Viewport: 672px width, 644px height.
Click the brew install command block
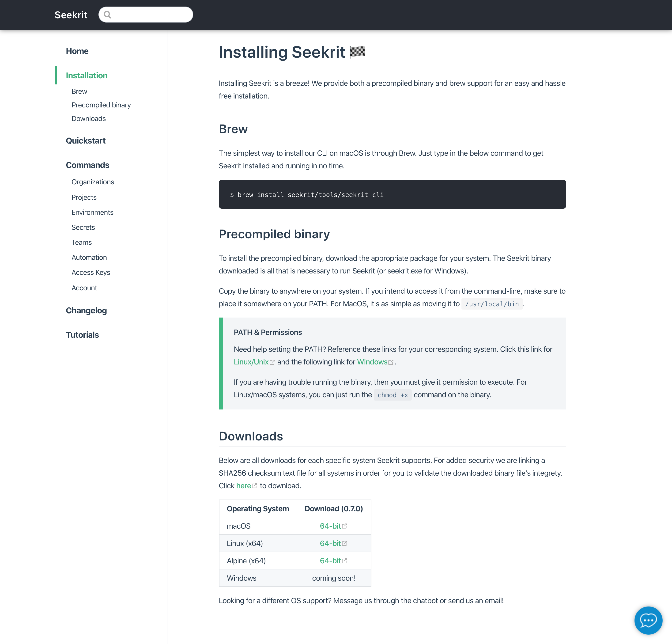(392, 194)
